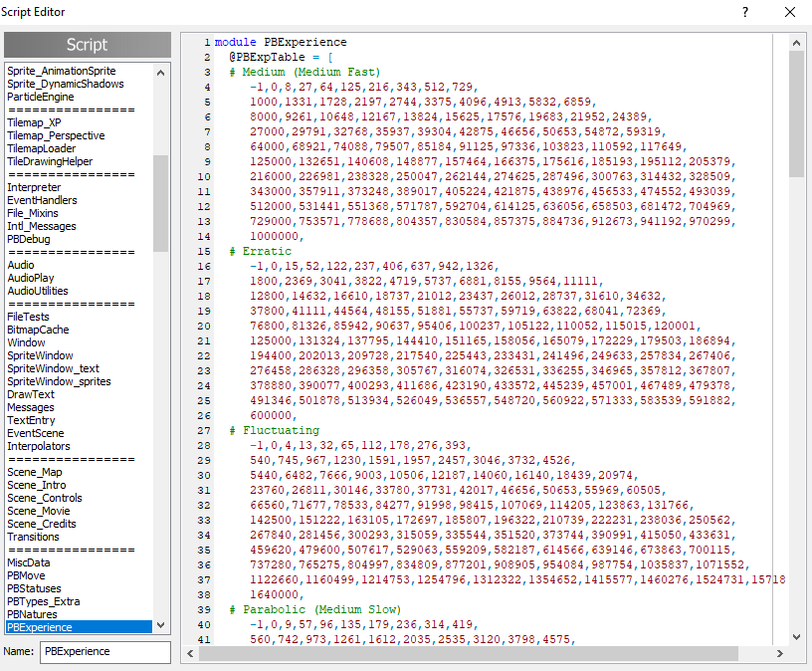Viewport: 812px width, 671px height.
Task: Select the Interpreter script entry
Action: coord(34,187)
